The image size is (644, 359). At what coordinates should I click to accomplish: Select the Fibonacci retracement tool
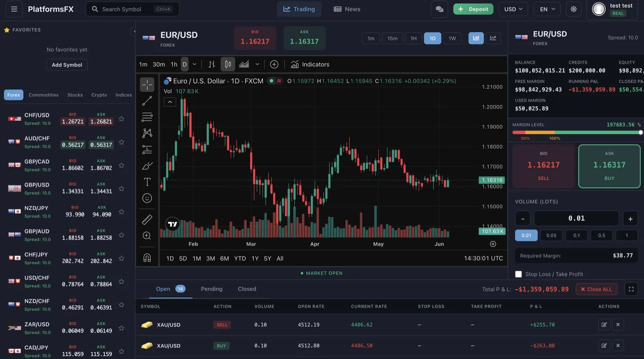tap(147, 117)
